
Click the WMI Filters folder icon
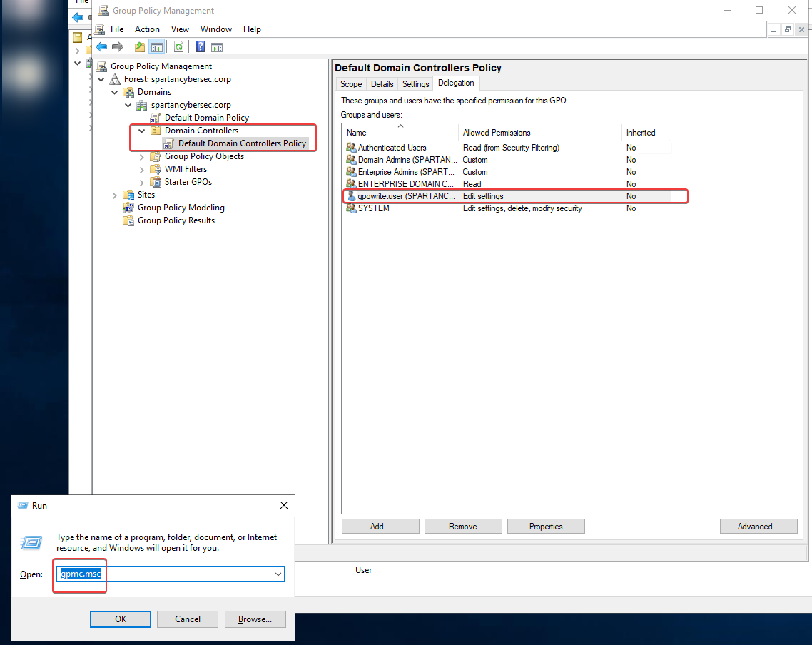[156, 169]
